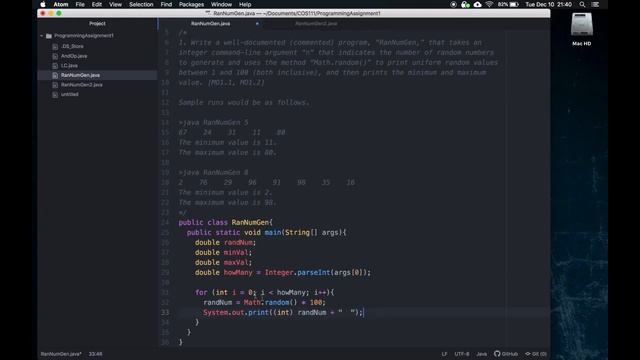
Task: Click line number 24 in the gutter
Action: 165,222
